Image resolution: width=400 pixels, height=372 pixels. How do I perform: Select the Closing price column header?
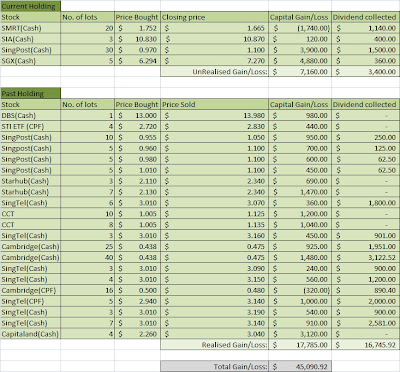214,17
